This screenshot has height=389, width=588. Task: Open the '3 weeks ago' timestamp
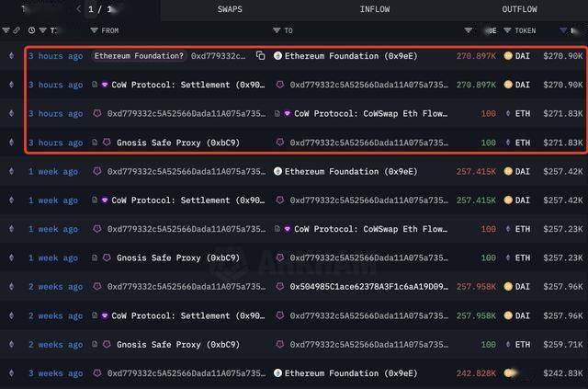click(56, 373)
